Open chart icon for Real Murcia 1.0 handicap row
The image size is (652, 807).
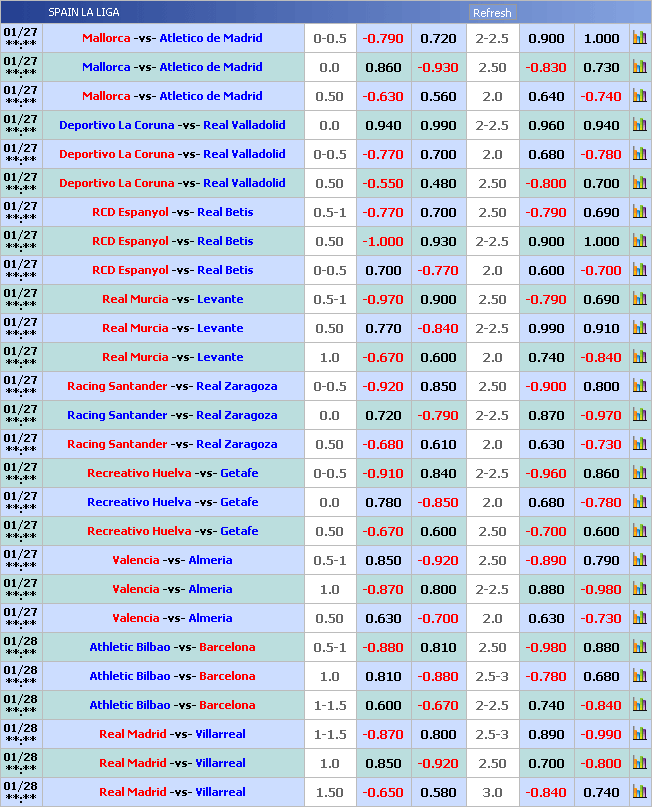[639, 357]
